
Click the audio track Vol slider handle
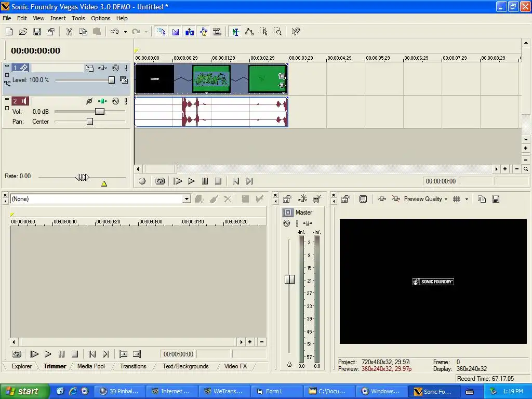(99, 112)
